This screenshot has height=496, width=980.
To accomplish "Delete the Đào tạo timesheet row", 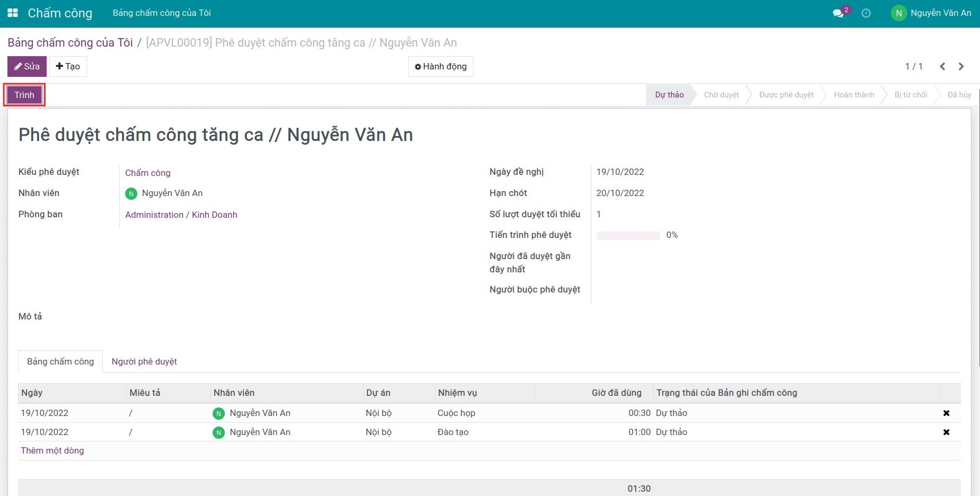I will click(x=946, y=432).
